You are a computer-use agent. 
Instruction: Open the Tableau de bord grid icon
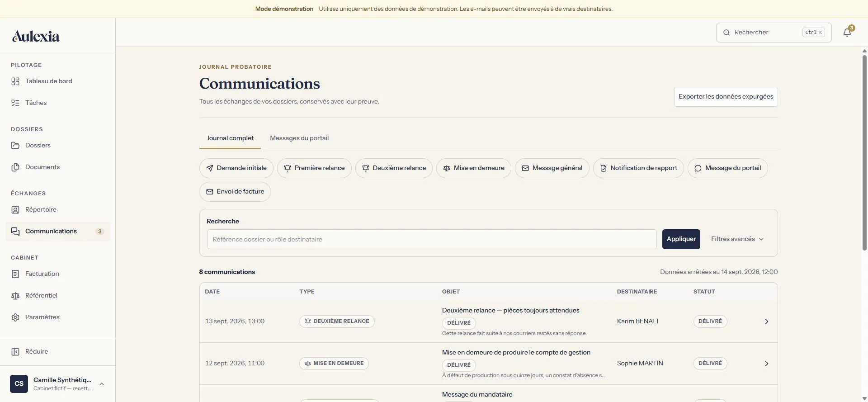pos(15,81)
